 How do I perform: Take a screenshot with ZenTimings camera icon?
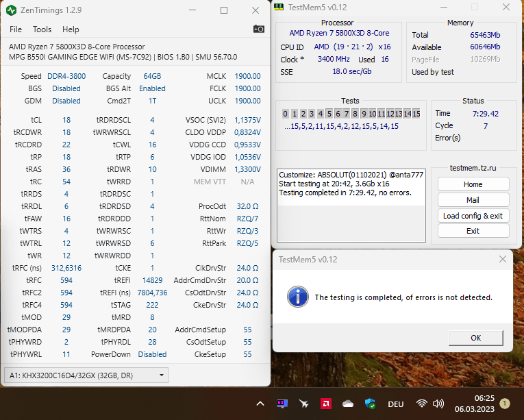(259, 29)
